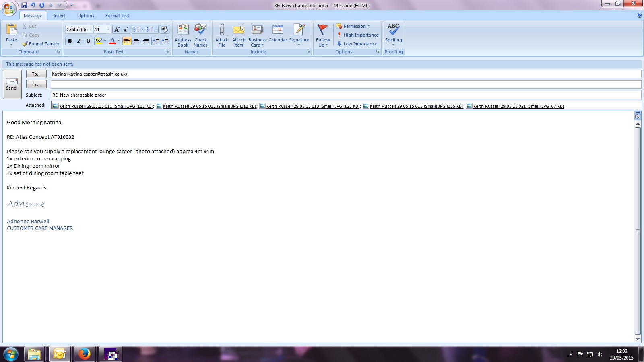Open the font color picker arrow
Screen dimensions: 644x362
118,41
